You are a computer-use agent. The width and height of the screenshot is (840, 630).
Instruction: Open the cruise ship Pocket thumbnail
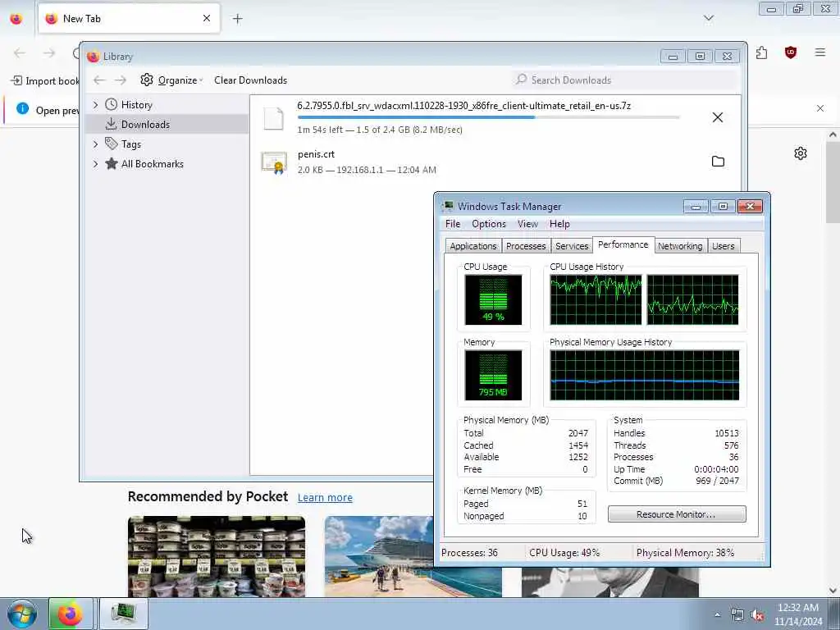coord(379,557)
